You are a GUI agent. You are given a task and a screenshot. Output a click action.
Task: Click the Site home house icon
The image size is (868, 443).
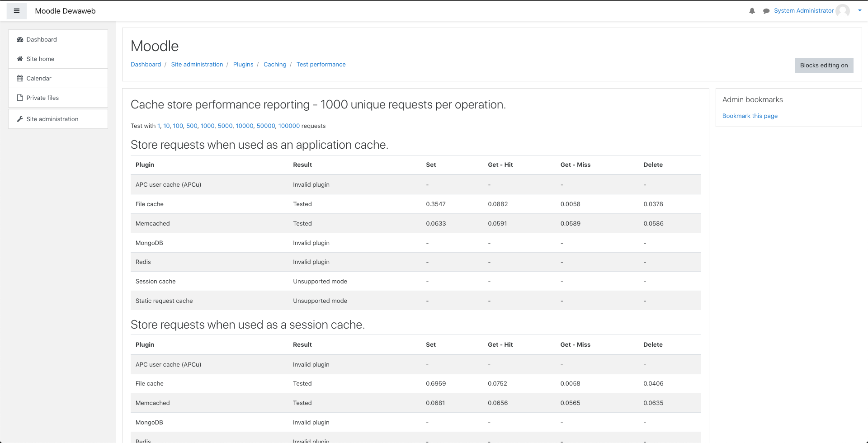20,59
